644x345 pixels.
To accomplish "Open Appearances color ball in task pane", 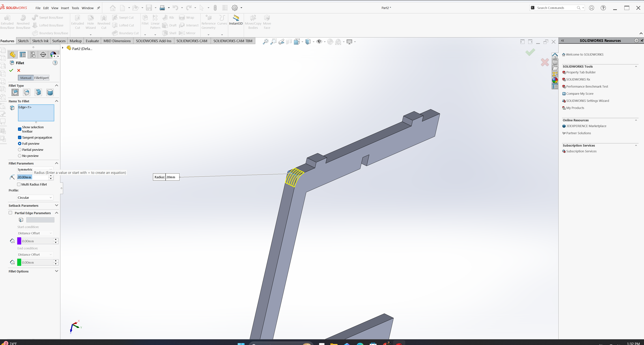I will tap(555, 80).
